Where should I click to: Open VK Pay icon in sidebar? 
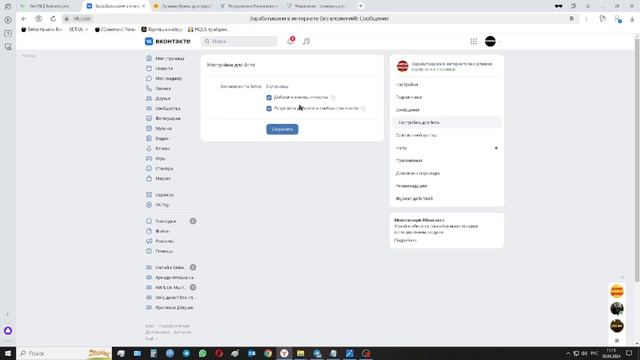(149, 205)
